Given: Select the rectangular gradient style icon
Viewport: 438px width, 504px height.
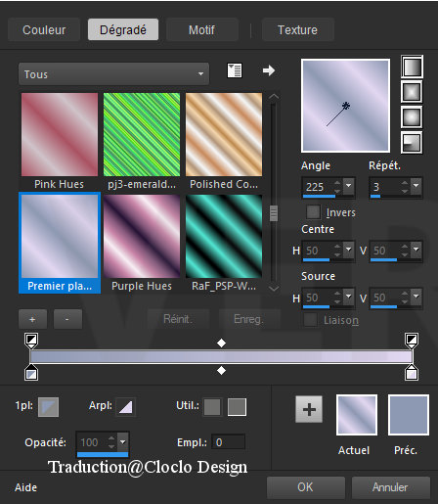Looking at the screenshot, I should 412,92.
